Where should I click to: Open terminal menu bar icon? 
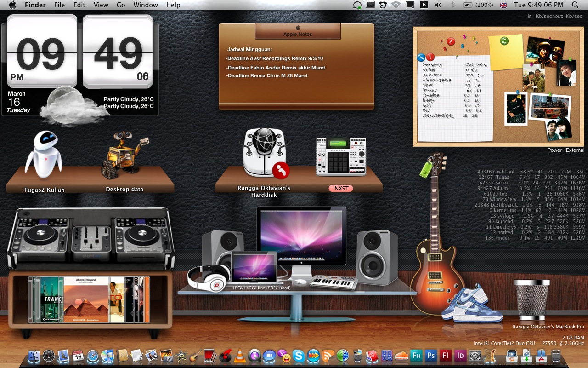[370, 5]
